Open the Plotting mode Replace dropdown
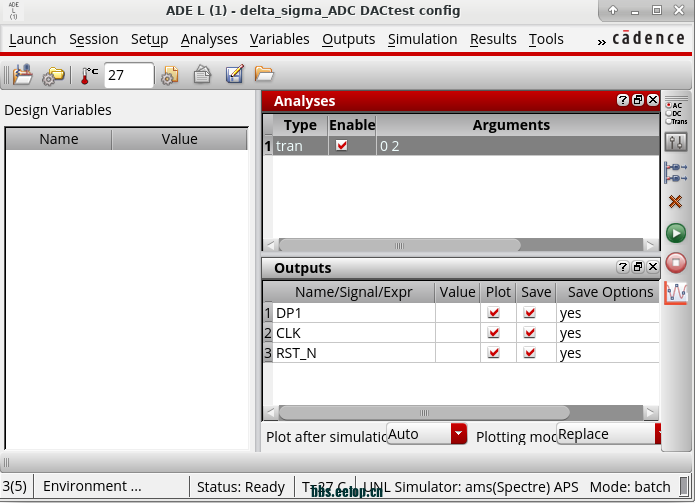 click(659, 433)
